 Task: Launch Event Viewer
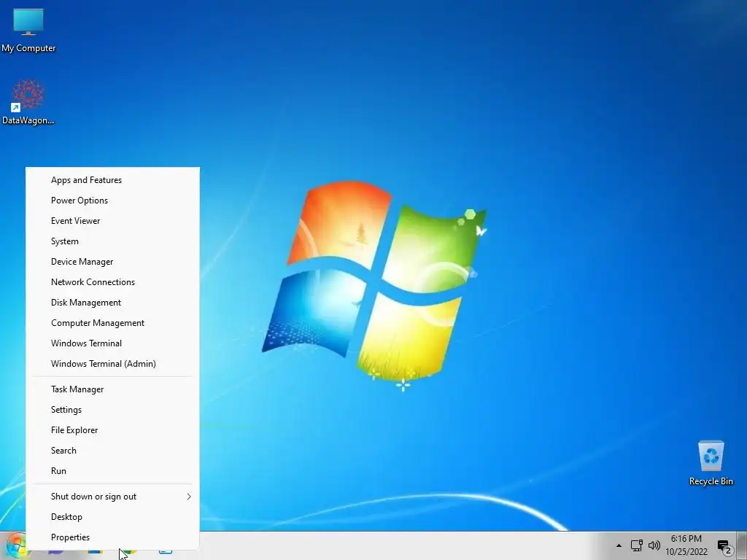[x=112, y=221]
